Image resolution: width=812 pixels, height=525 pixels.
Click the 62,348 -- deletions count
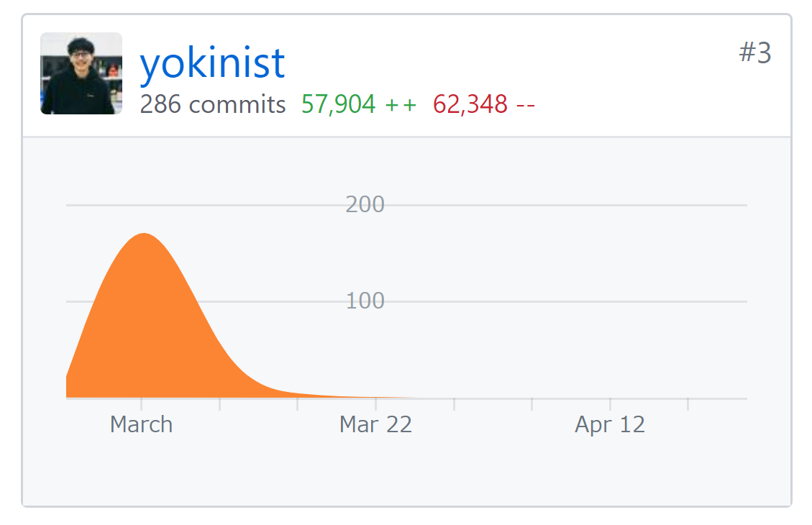pos(484,104)
